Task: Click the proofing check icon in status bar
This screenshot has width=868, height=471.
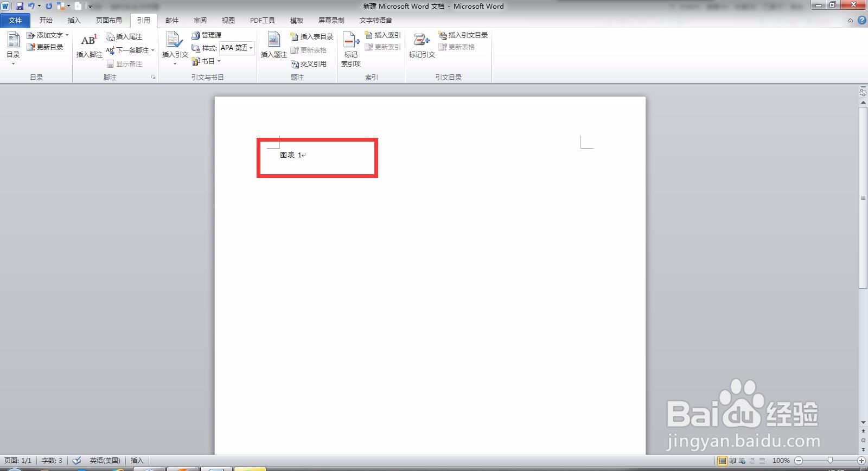Action: 76,461
